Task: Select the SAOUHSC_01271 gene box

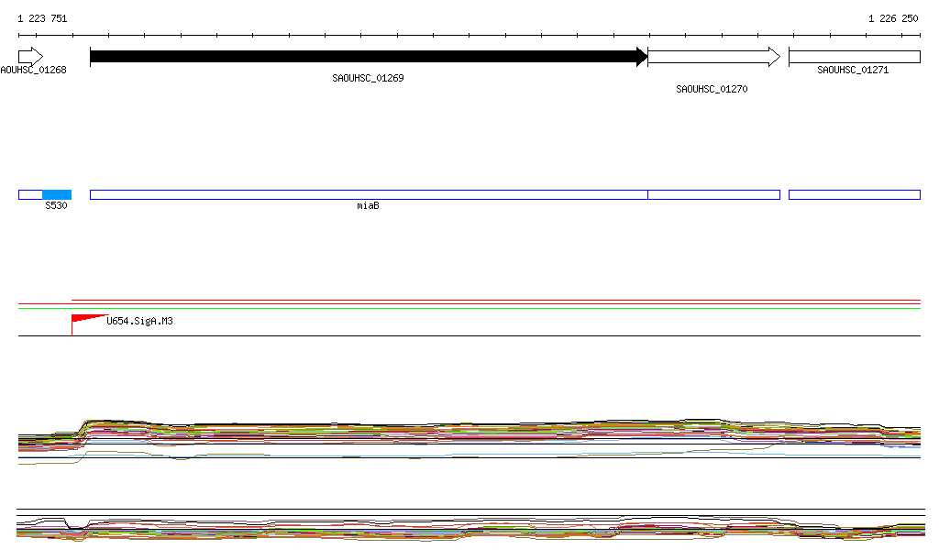Action: coord(854,57)
